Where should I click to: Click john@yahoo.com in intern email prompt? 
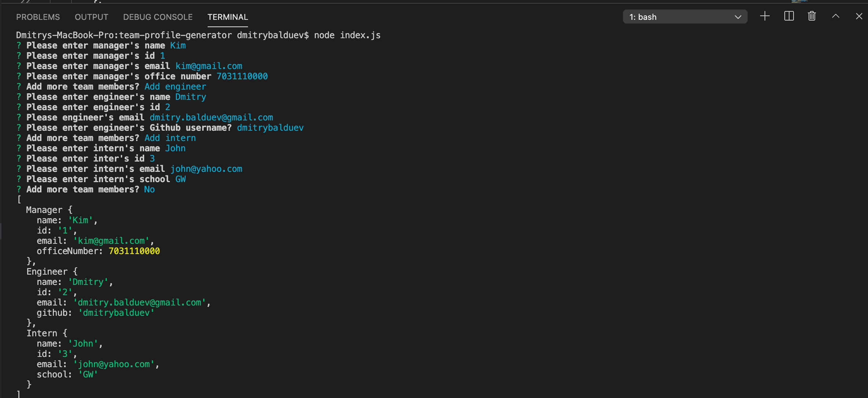coord(206,169)
